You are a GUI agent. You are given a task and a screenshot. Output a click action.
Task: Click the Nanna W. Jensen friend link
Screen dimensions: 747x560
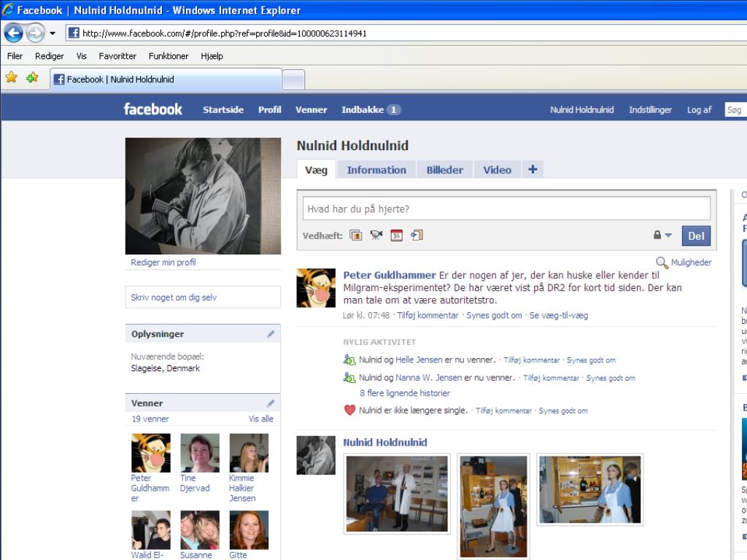tap(428, 378)
